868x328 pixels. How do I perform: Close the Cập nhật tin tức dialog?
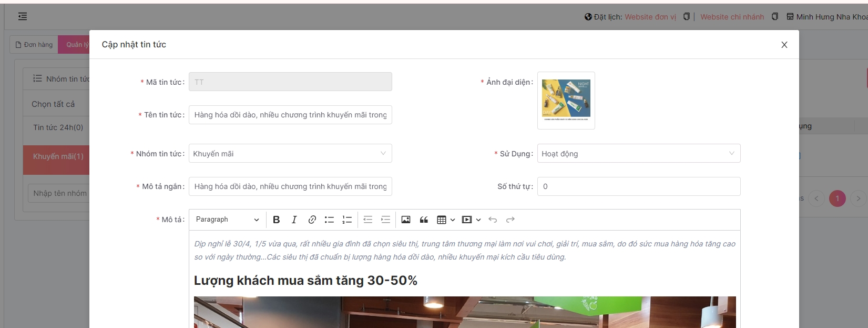coord(784,45)
